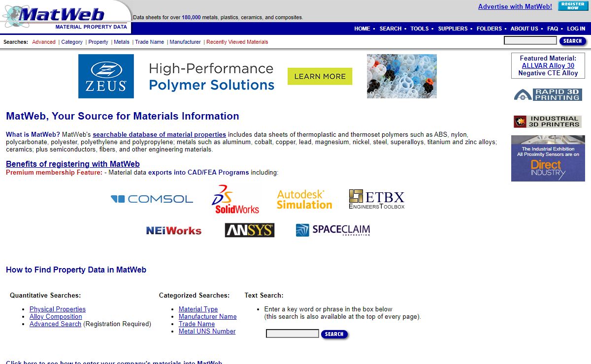Click Advertise with MatWeb link
The height and width of the screenshot is (364, 591).
click(x=515, y=6)
